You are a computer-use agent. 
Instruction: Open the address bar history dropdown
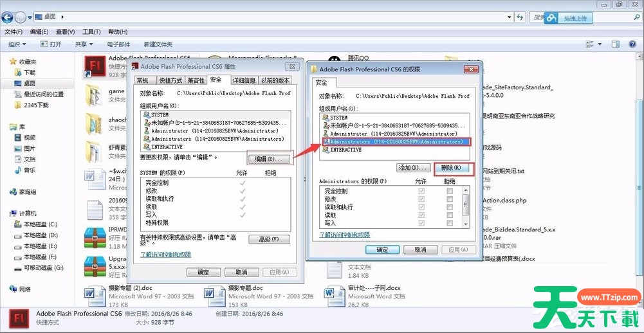[x=510, y=17]
